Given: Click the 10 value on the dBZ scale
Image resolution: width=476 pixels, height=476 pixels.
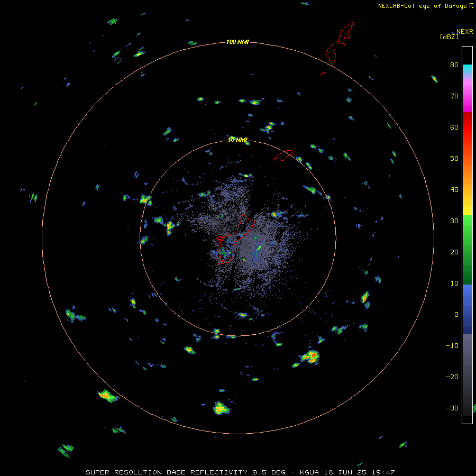Looking at the screenshot, I should [454, 283].
